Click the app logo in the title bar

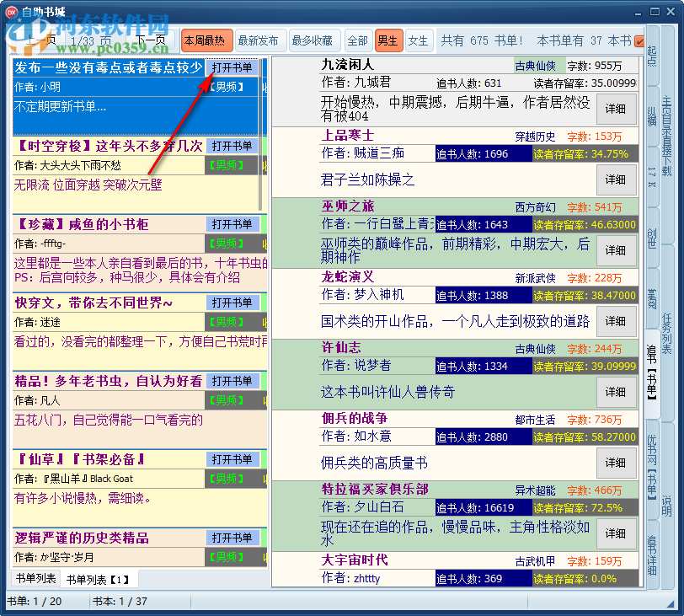(x=10, y=11)
